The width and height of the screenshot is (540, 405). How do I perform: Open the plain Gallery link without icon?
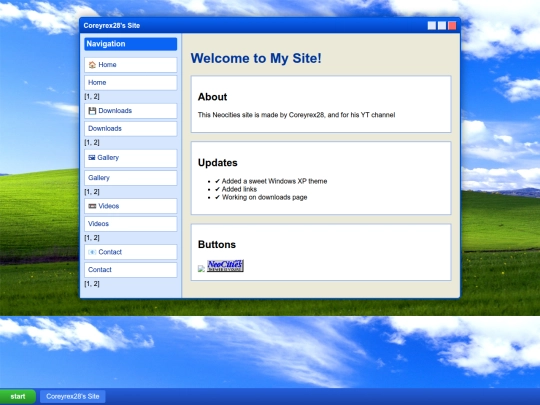(131, 178)
